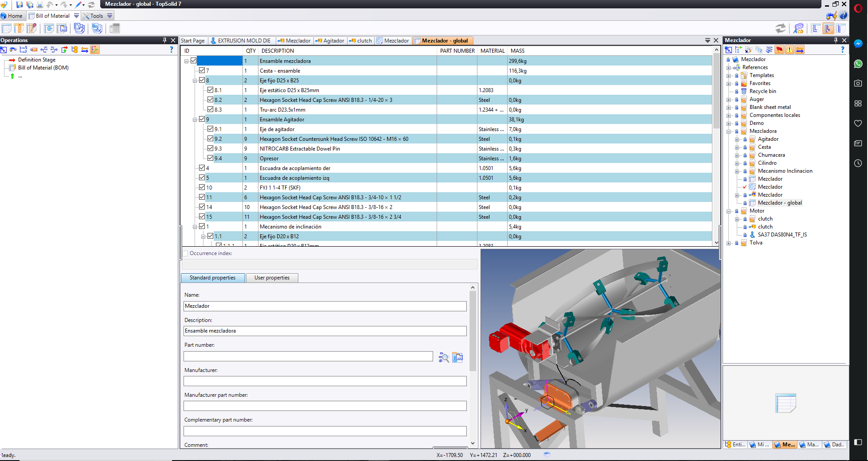The image size is (868, 461).
Task: Collapse the row 9 Ensamble Agitador node
Action: click(x=195, y=120)
